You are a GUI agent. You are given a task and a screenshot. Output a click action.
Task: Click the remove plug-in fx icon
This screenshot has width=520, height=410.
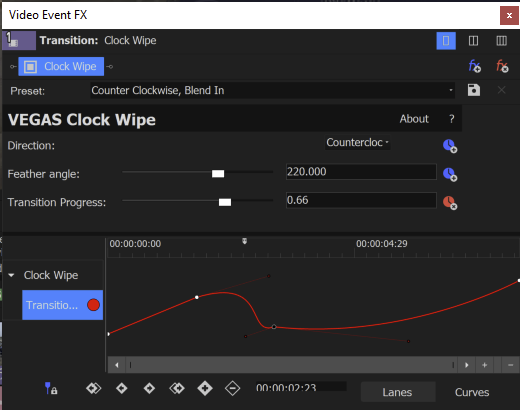502,66
